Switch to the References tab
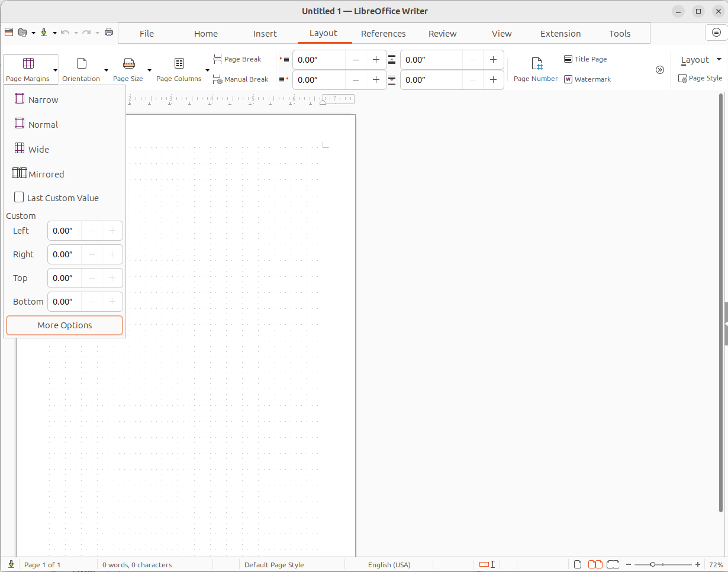 click(x=384, y=33)
